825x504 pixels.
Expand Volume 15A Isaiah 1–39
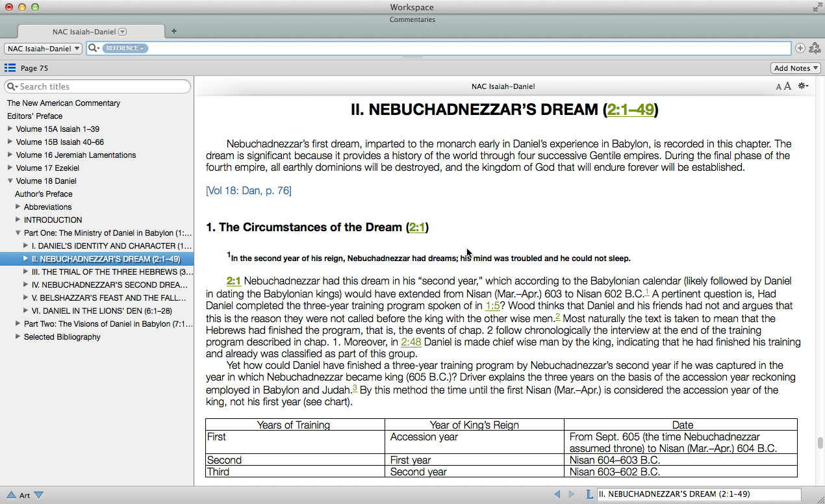[x=10, y=129]
